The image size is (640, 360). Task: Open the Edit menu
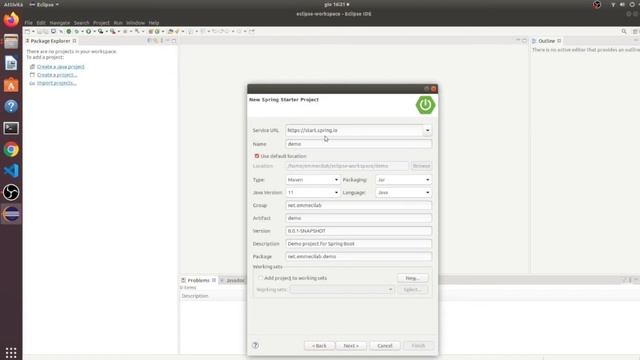[41, 22]
